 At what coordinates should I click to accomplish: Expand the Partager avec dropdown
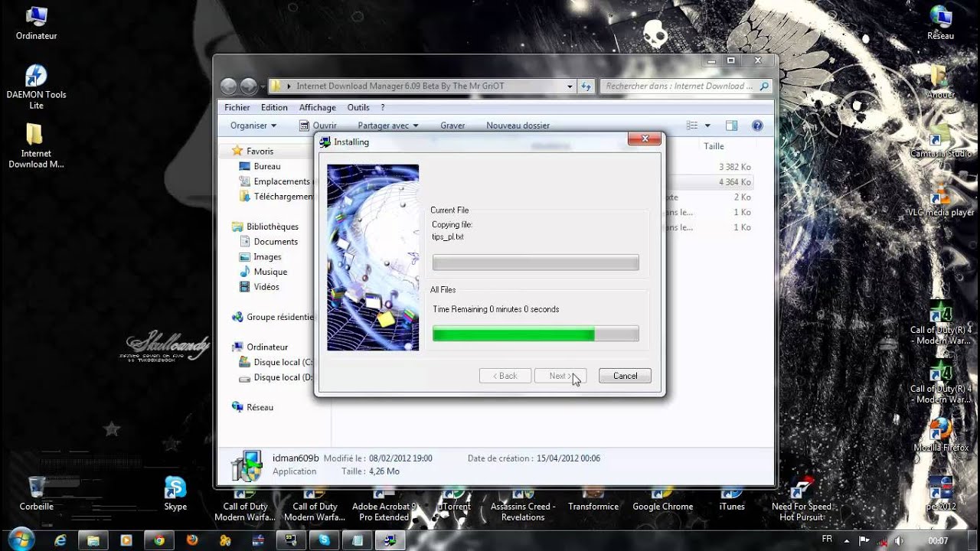(388, 126)
